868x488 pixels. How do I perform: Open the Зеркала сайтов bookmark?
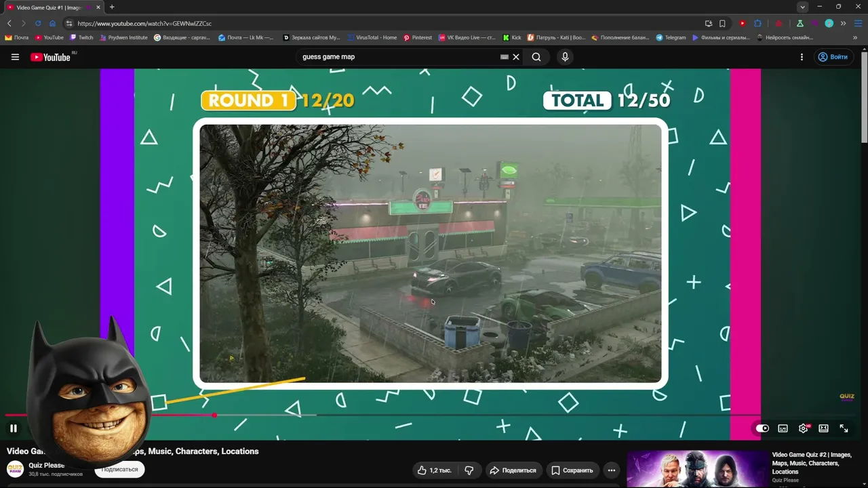click(311, 38)
